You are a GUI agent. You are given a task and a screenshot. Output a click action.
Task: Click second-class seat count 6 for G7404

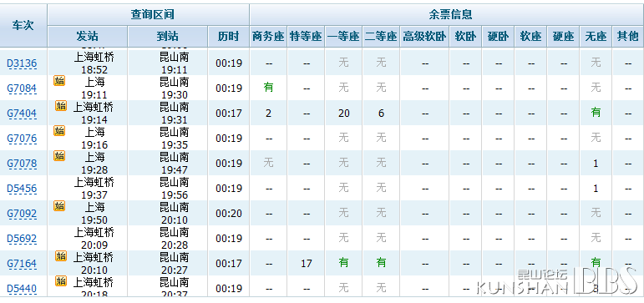[x=381, y=114]
